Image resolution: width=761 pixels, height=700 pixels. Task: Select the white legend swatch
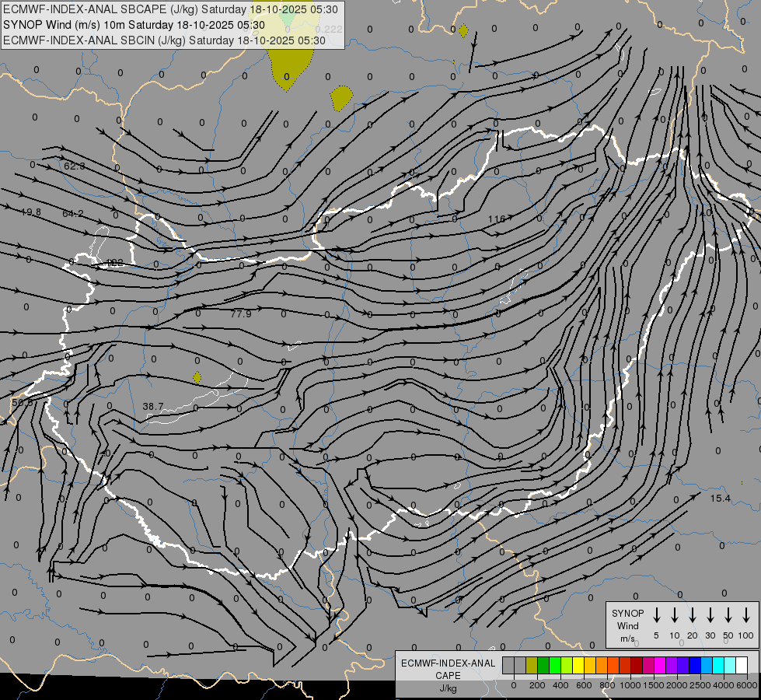741,666
